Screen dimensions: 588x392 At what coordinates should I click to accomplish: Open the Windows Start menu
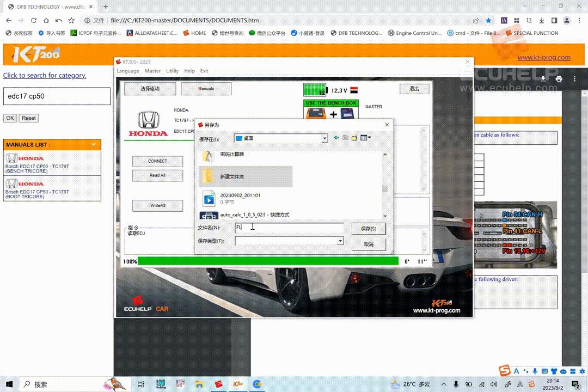pyautogui.click(x=9, y=384)
